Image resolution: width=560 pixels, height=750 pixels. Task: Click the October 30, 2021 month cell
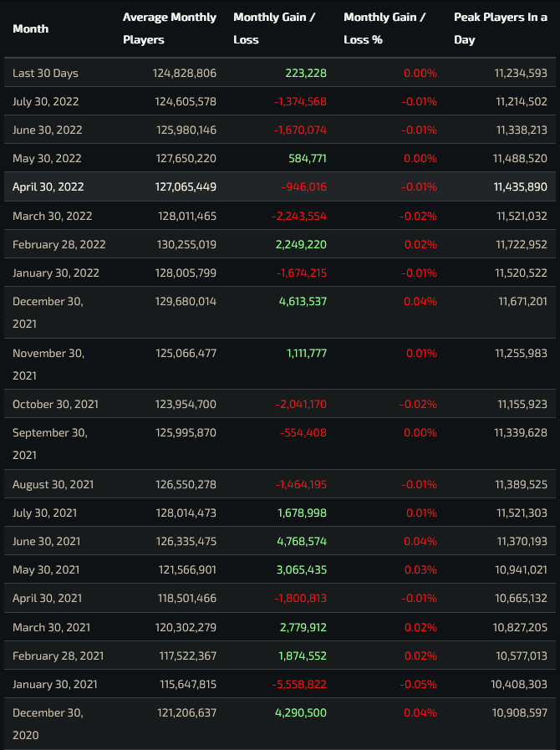55,404
